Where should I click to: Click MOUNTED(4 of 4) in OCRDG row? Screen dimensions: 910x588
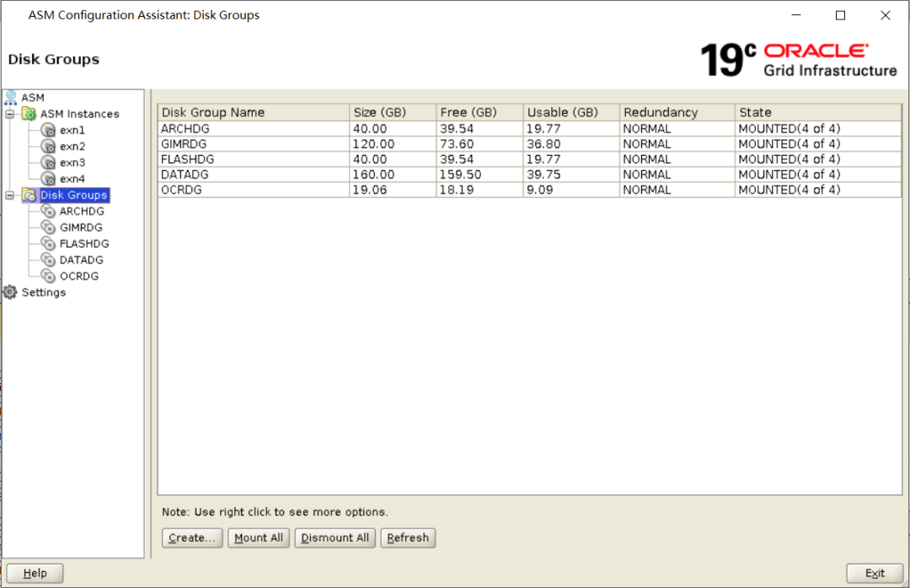point(790,190)
